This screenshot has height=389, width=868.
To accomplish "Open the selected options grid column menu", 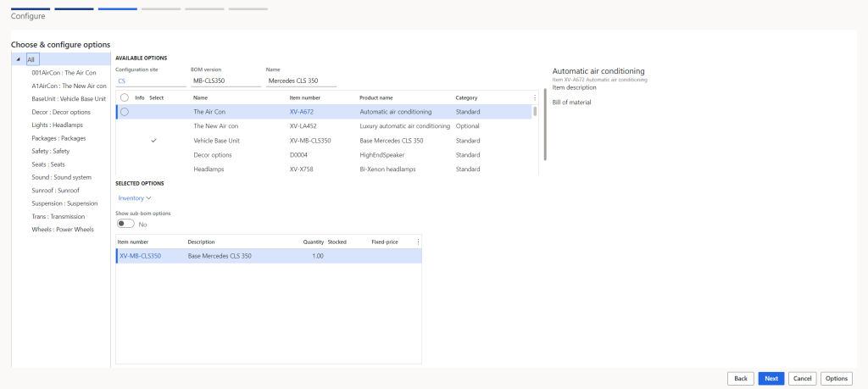I will (x=418, y=242).
